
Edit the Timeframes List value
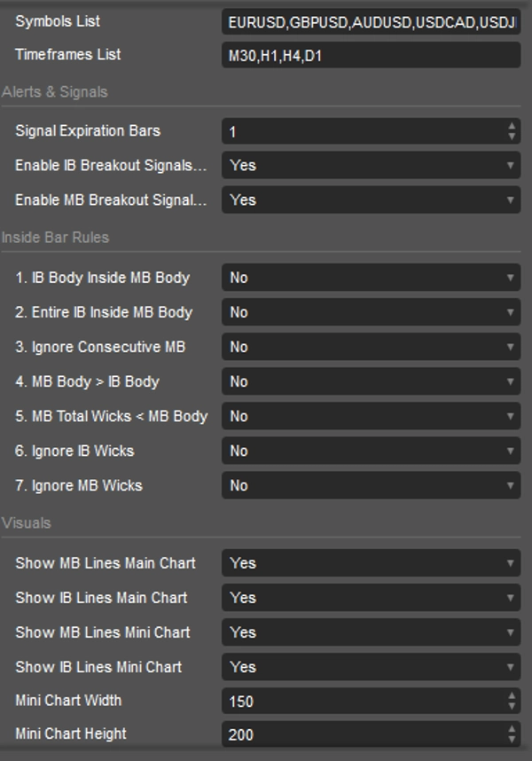coord(372,53)
